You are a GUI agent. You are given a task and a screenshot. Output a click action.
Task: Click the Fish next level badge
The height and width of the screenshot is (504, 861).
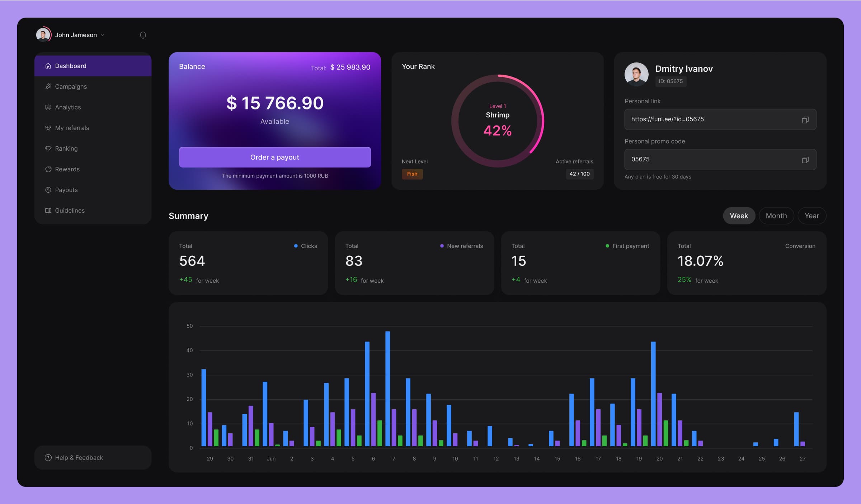(x=412, y=174)
